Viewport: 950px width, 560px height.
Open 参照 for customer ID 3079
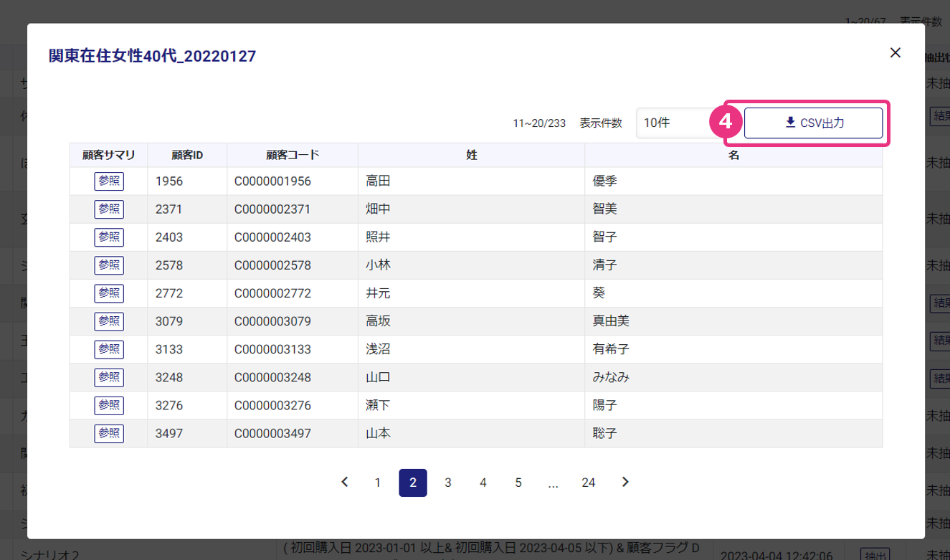(109, 321)
